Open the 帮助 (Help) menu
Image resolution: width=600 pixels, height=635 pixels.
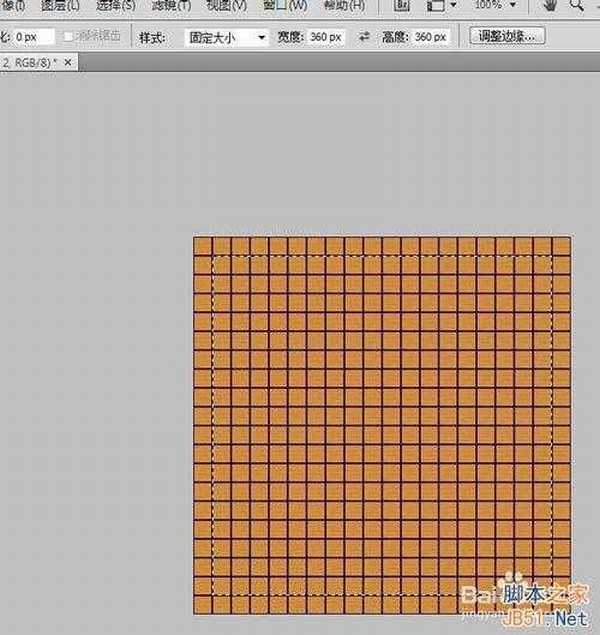(343, 5)
